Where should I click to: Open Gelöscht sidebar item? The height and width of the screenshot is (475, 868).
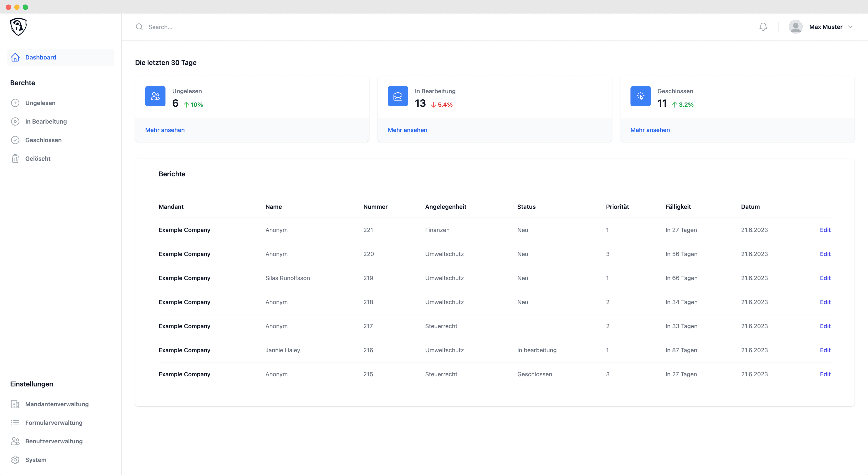pos(61,159)
